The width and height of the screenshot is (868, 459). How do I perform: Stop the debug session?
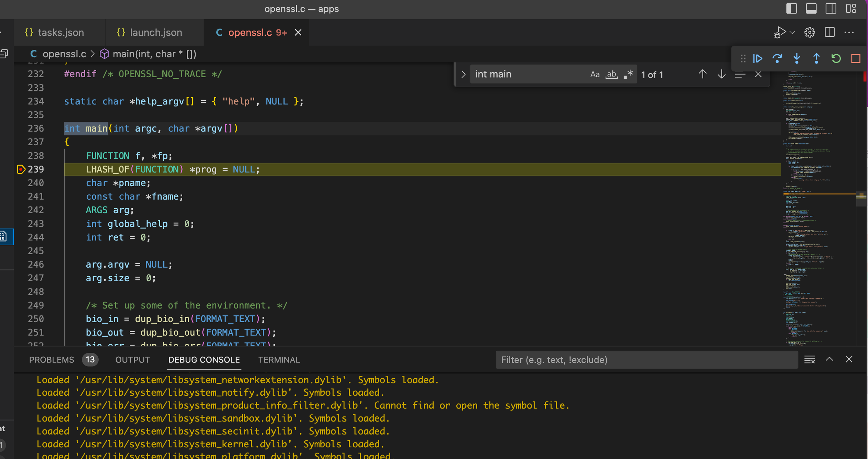pos(856,59)
